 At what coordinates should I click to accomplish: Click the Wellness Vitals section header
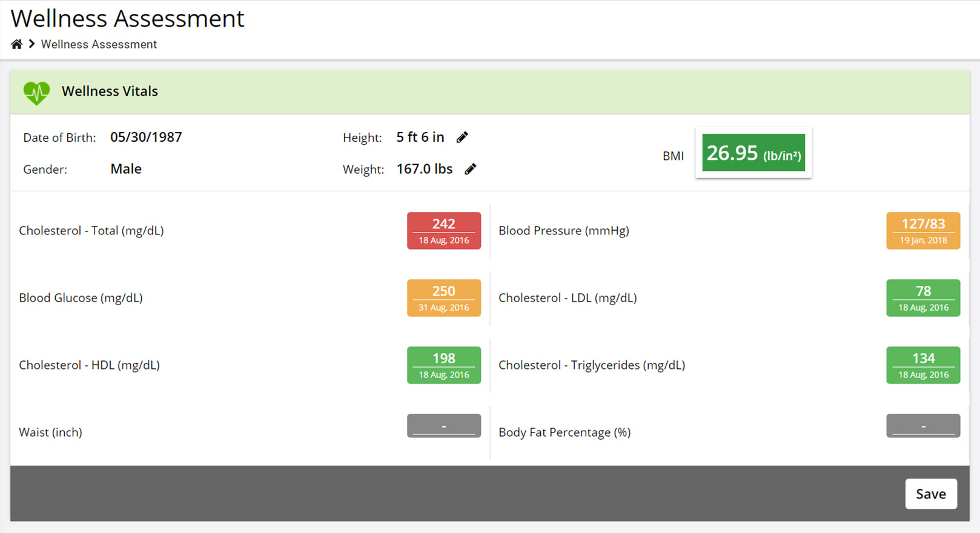coord(489,92)
